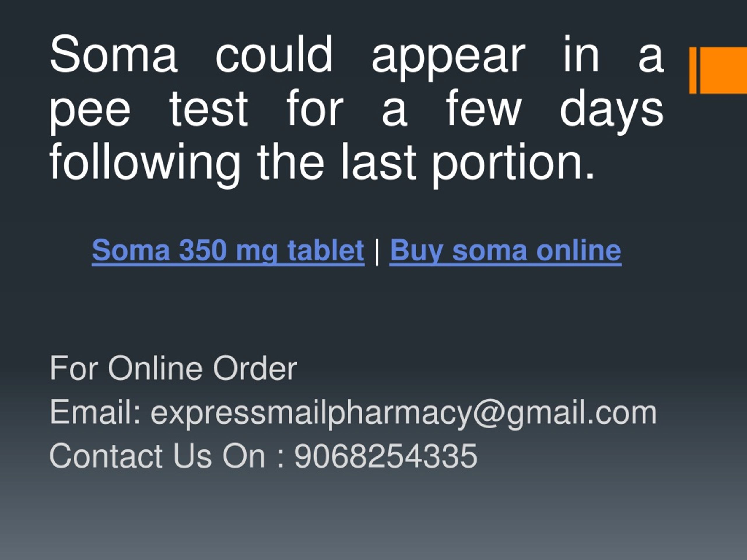Screen dimensions: 747x560
Task: Select the word days in the heading
Action: pos(612,111)
